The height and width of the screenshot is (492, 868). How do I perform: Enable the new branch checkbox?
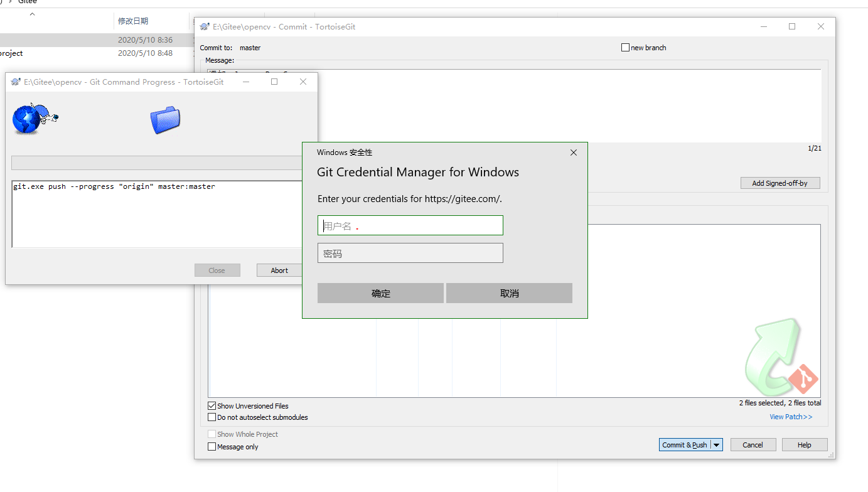[625, 48]
